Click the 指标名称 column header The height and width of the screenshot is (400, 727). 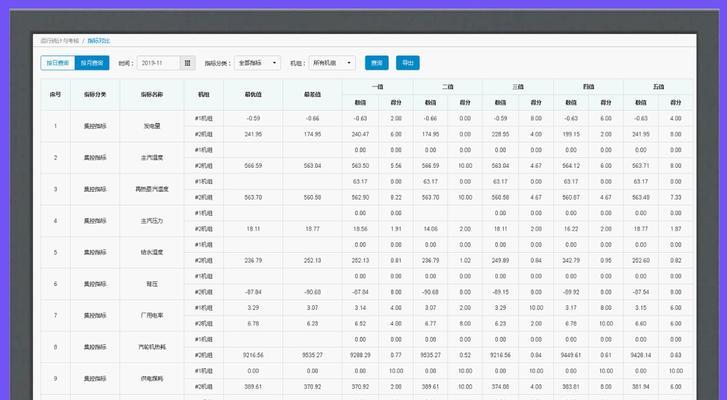tap(152, 95)
